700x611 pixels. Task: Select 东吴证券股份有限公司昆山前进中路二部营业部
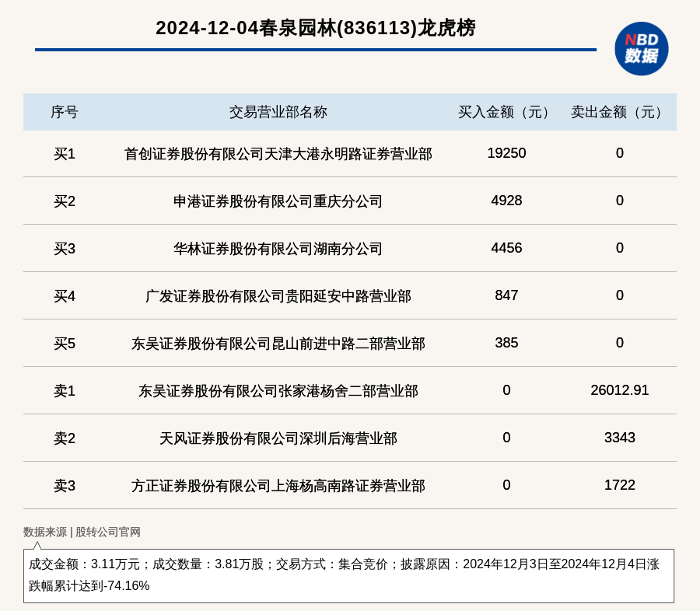pyautogui.click(x=278, y=344)
